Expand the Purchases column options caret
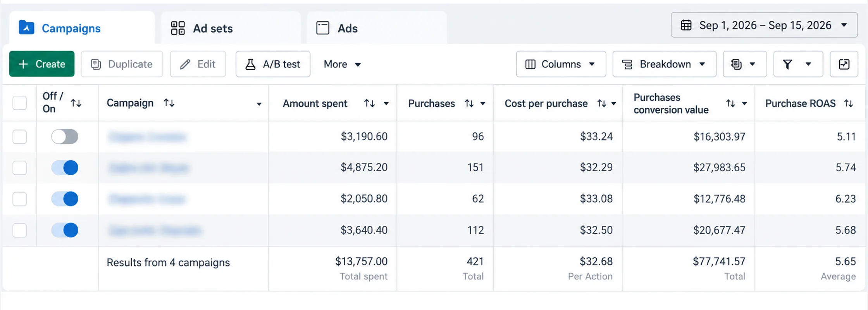Screen dimensions: 868x310 click(482, 103)
